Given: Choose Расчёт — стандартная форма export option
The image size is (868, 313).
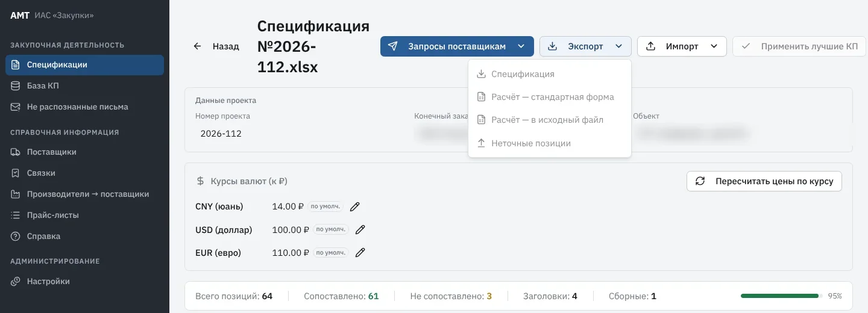Looking at the screenshot, I should pos(550,97).
